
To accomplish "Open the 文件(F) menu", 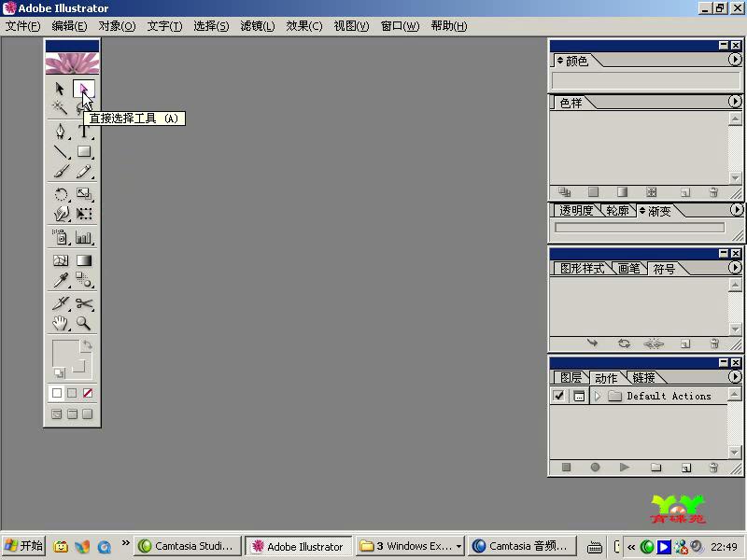I will click(x=22, y=26).
